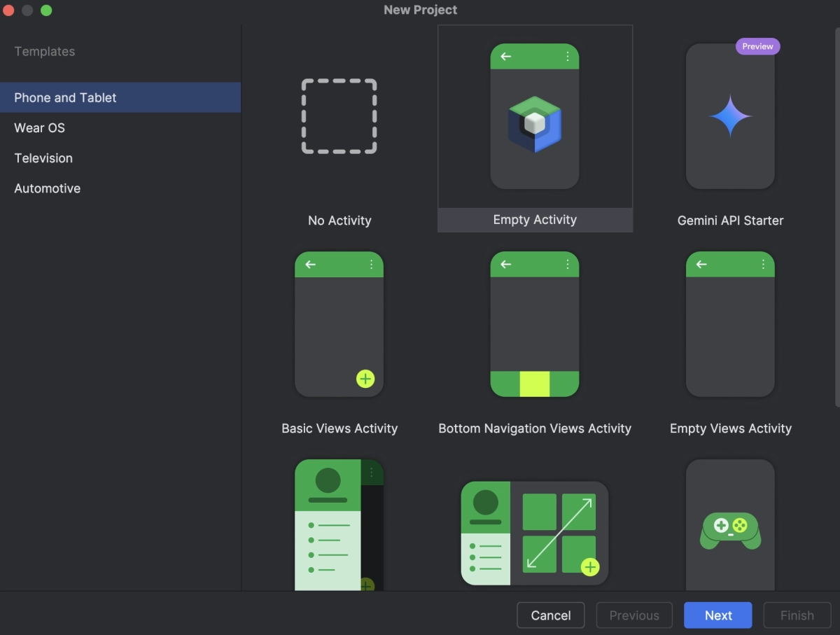Choose the Empty Views Activity template
Viewport: 840px width, 635px height.
pos(730,324)
